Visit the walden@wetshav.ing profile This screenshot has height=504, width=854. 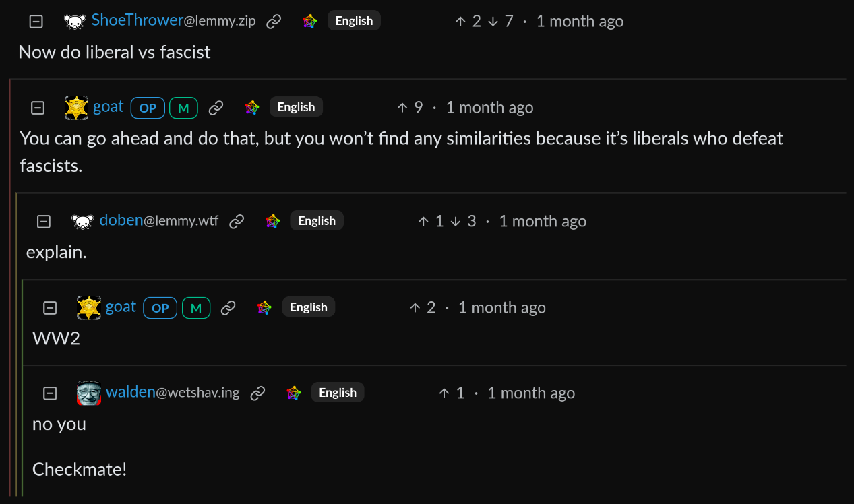click(x=173, y=392)
